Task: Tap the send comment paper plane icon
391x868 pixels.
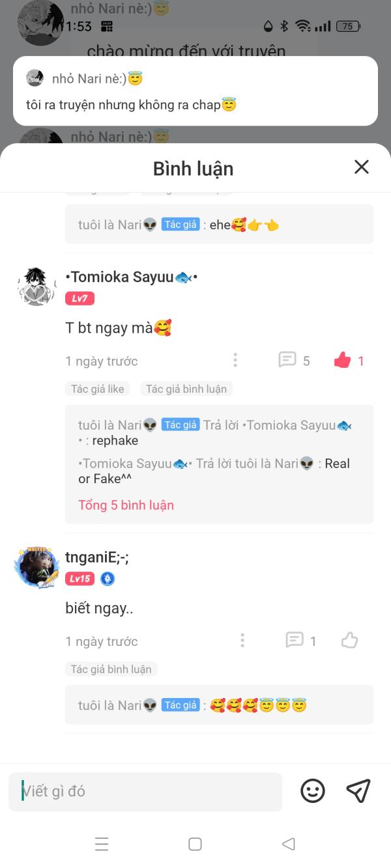Action: tap(358, 791)
